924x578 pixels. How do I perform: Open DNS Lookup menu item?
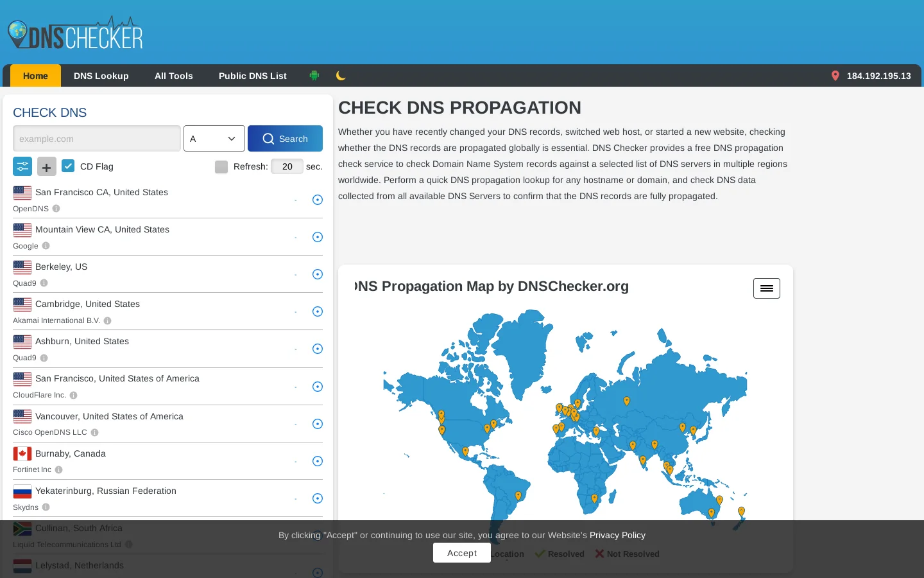click(101, 76)
